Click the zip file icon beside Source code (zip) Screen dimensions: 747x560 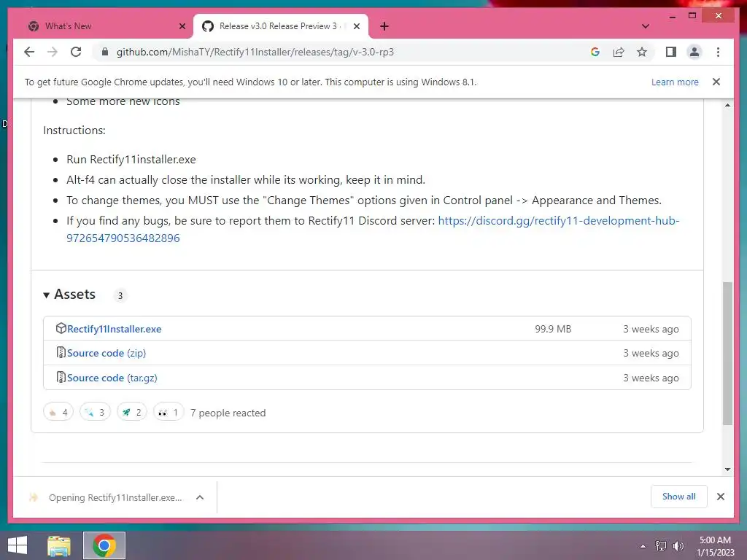pos(61,352)
